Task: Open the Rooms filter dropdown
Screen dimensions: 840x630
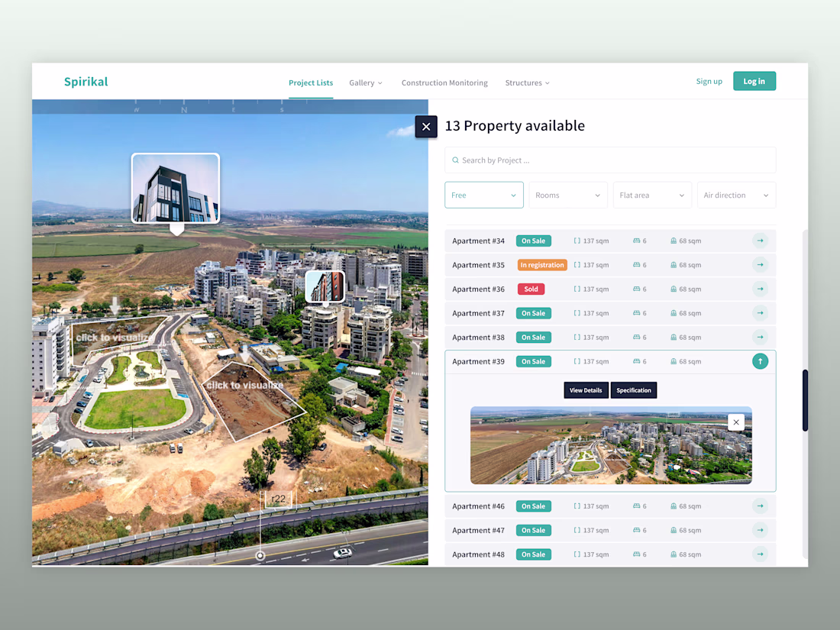Action: click(568, 195)
